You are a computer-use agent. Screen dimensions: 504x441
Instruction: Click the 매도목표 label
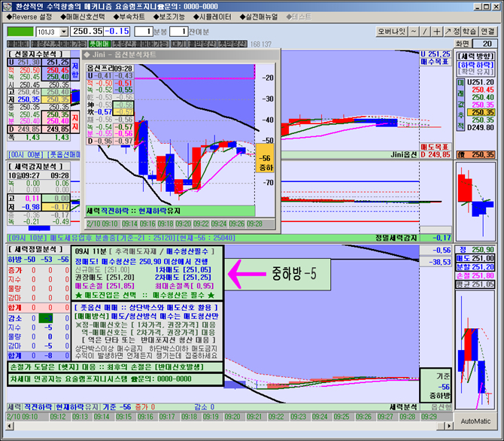[x=436, y=147]
